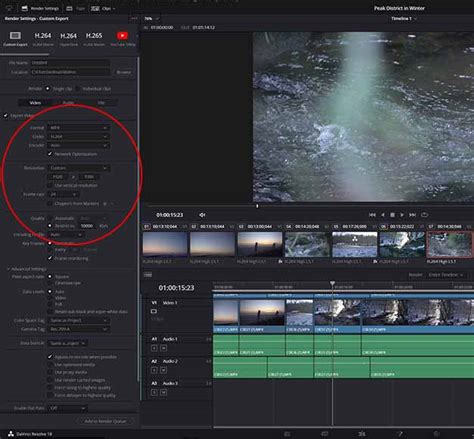
Task: Select Video data levels radio button
Action: click(50, 298)
